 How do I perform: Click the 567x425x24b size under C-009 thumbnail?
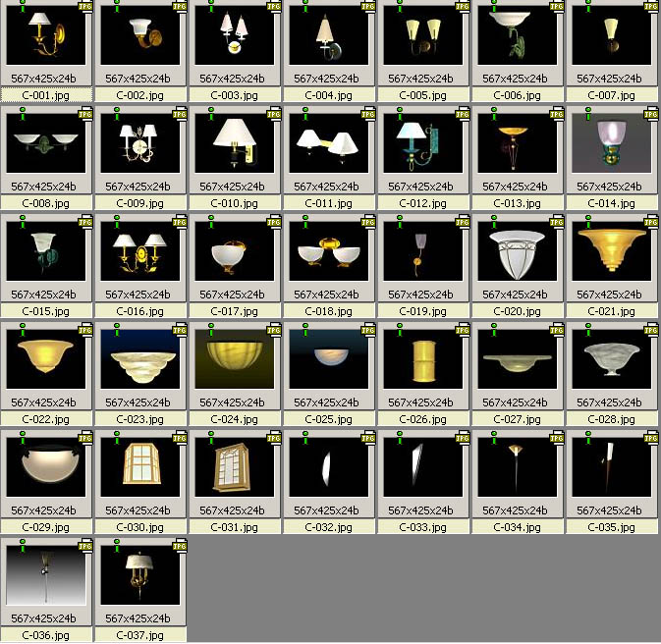138,187
